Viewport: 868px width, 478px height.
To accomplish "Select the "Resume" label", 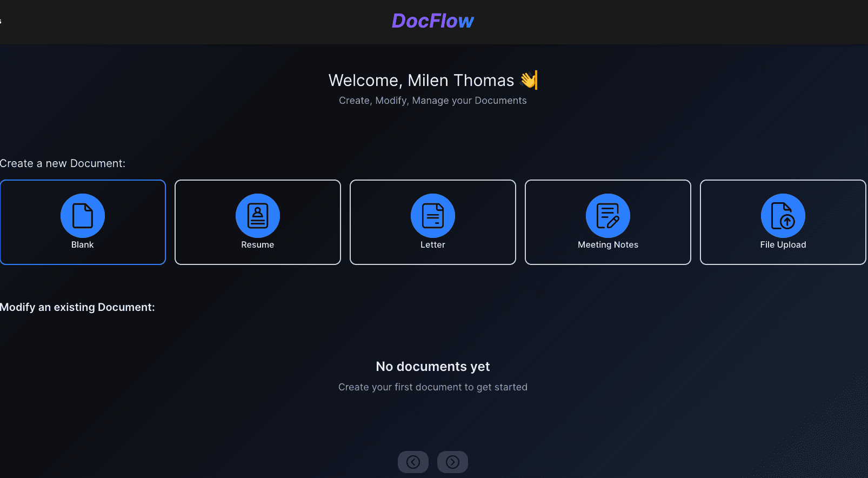I will pos(258,245).
